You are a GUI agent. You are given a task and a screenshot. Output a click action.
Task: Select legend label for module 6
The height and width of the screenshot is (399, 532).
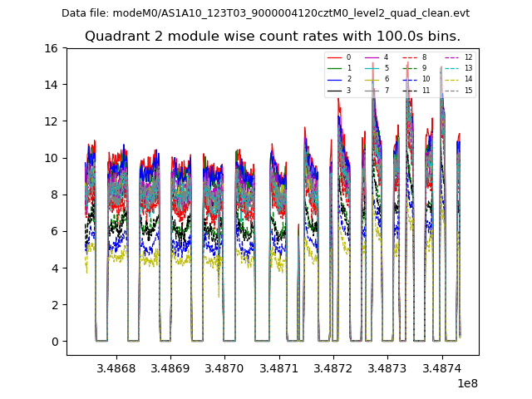pos(387,79)
